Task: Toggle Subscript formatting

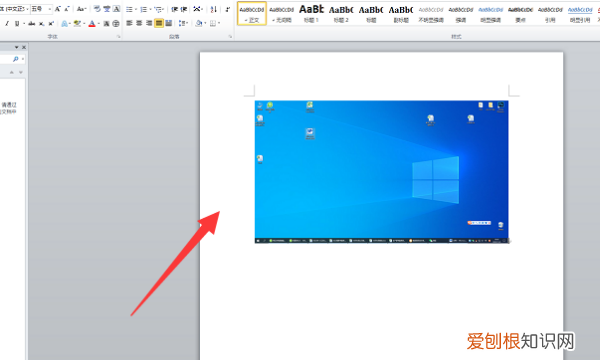Action: (x=42, y=24)
